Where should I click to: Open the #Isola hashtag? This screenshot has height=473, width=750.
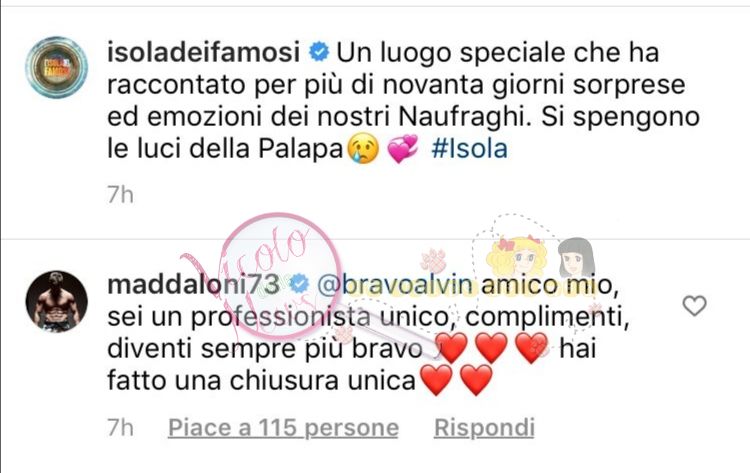click(x=469, y=149)
